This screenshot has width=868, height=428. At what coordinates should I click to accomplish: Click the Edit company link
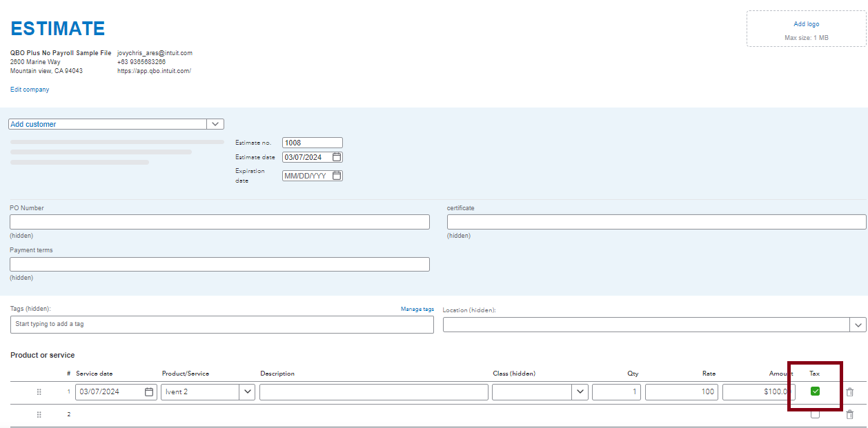tap(30, 90)
